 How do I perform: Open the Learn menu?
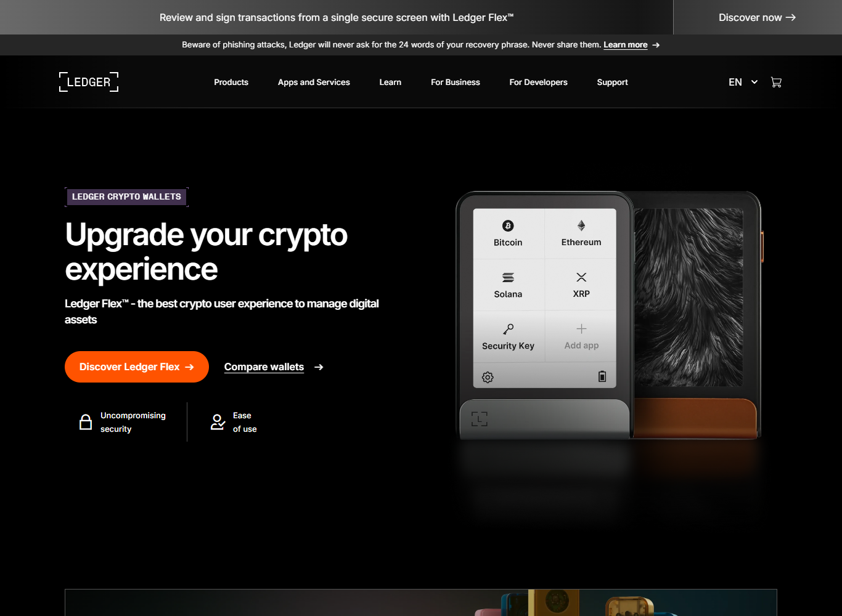[x=390, y=82]
